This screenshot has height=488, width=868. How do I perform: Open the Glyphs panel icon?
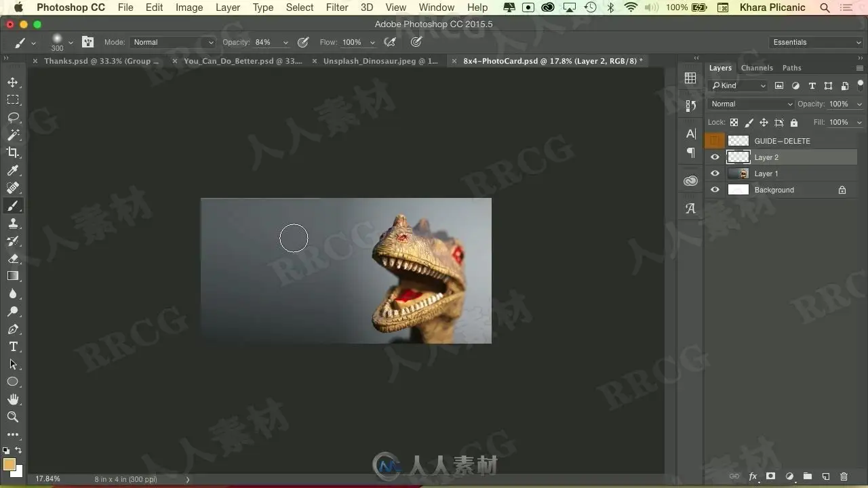[x=690, y=209]
